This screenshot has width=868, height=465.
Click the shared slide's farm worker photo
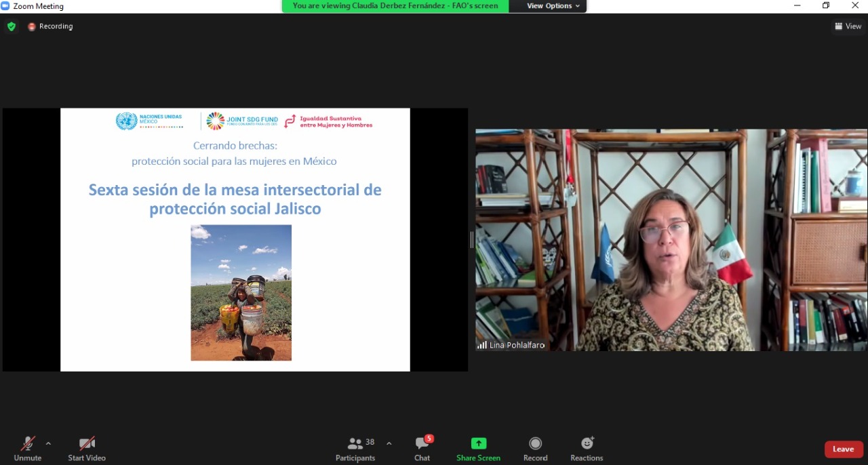coord(241,292)
